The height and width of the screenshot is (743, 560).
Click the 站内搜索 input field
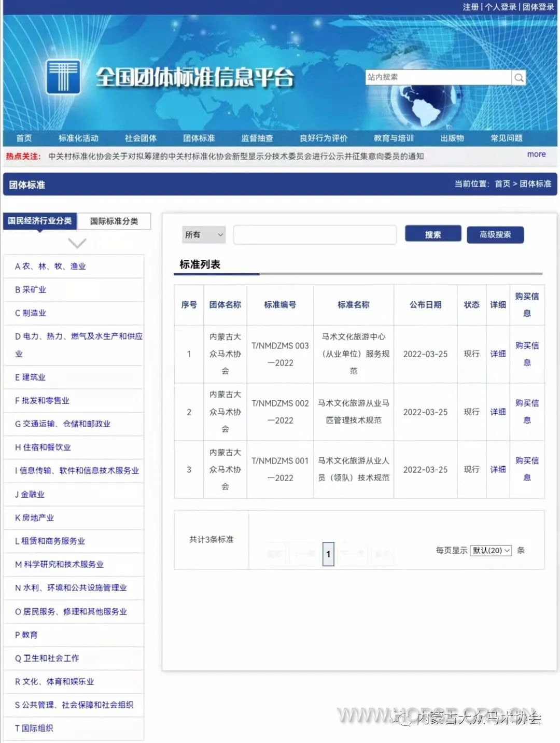439,77
